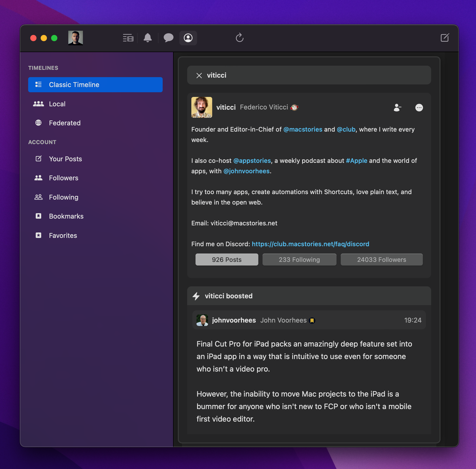Open the @club mention link
The image size is (476, 469).
tap(346, 129)
